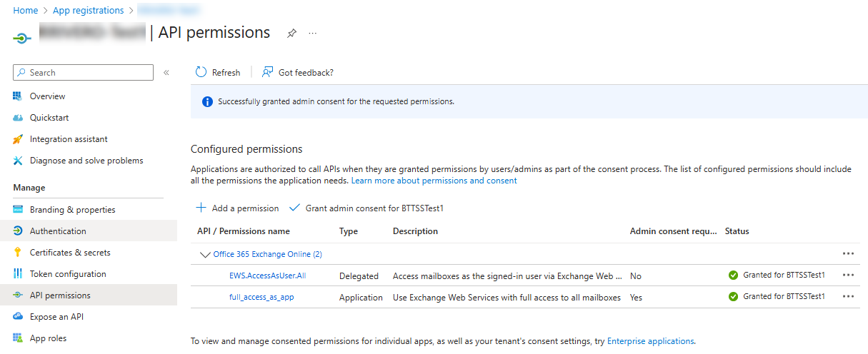Image resolution: width=868 pixels, height=354 pixels.
Task: Click the API / Permissions name column header
Action: pos(244,231)
